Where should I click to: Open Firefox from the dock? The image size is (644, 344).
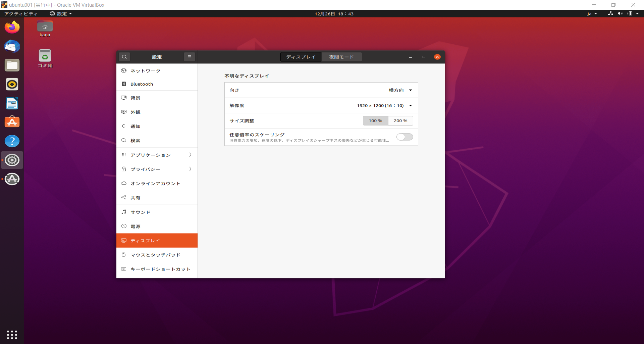click(x=12, y=27)
